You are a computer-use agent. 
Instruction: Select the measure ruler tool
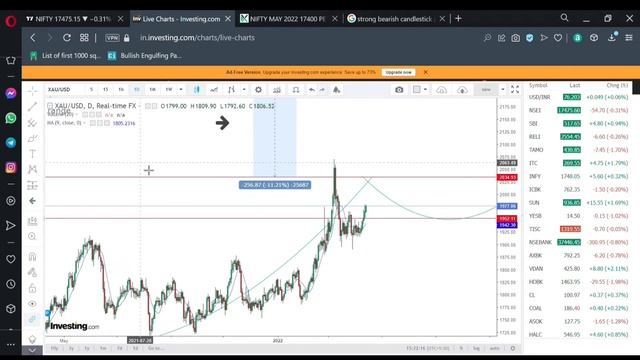coord(32,221)
